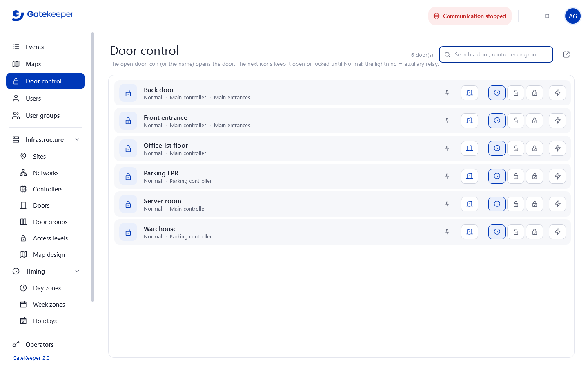Keep Parking LPR open with the unlocked padlock

click(x=516, y=176)
